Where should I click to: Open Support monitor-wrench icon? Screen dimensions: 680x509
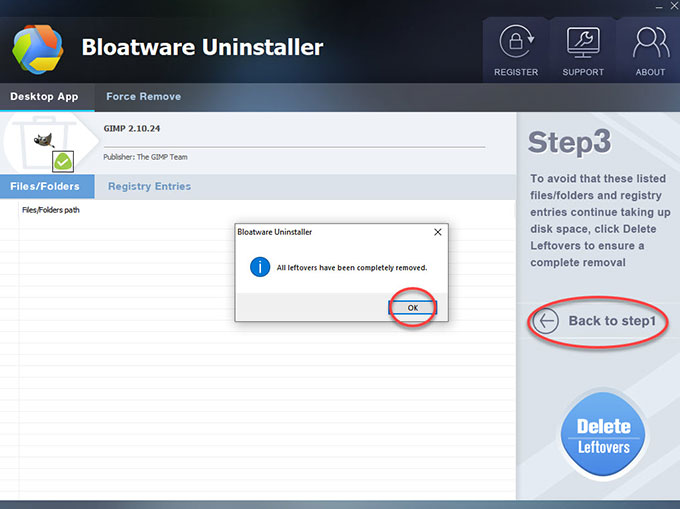point(583,42)
